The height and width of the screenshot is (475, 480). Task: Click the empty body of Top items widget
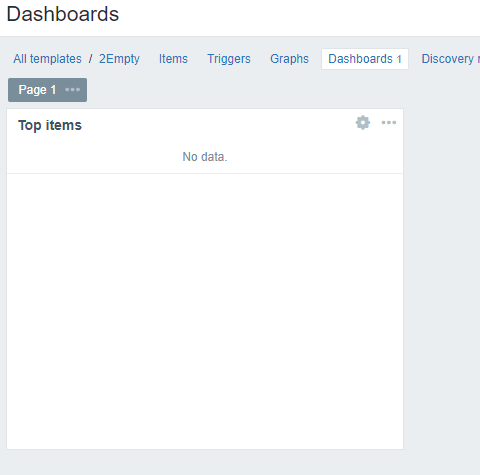coord(205,310)
